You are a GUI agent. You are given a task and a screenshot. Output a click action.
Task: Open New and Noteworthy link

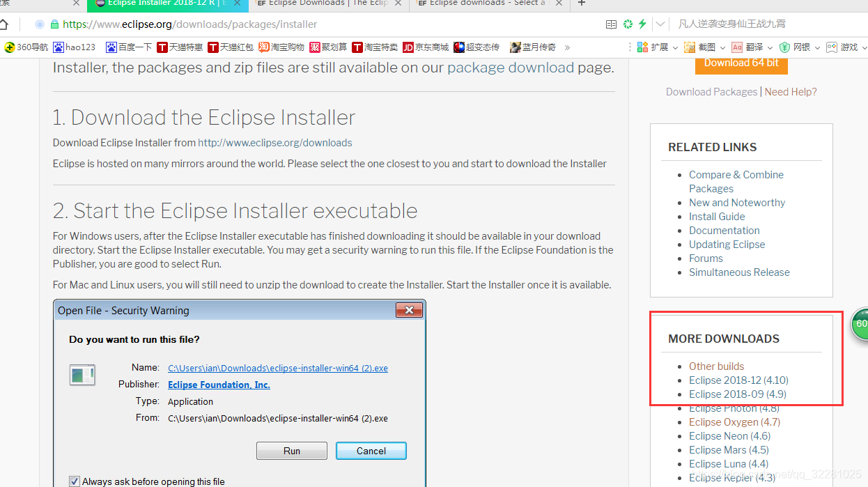click(x=737, y=203)
